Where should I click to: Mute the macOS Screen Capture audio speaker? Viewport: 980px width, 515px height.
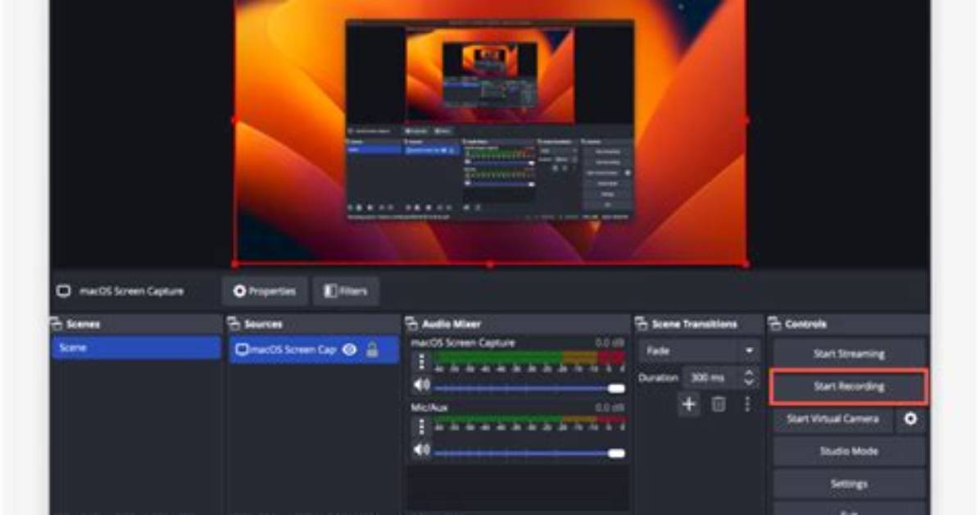pos(422,385)
